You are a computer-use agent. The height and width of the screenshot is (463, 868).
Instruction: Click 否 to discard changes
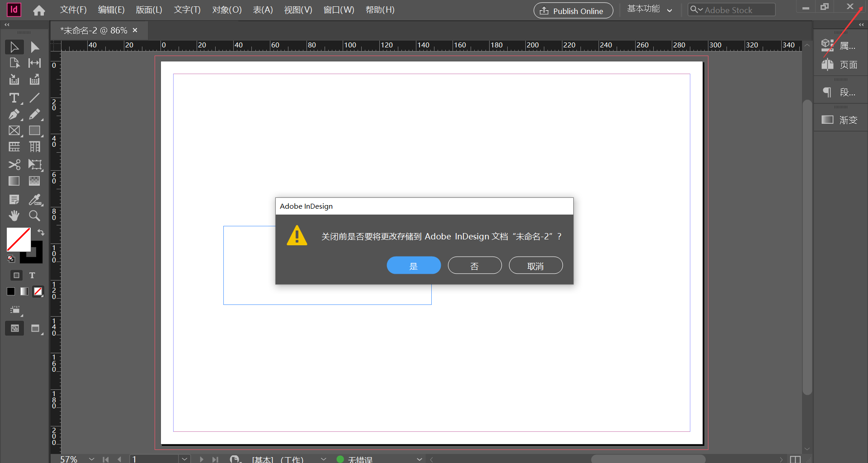tap(475, 266)
